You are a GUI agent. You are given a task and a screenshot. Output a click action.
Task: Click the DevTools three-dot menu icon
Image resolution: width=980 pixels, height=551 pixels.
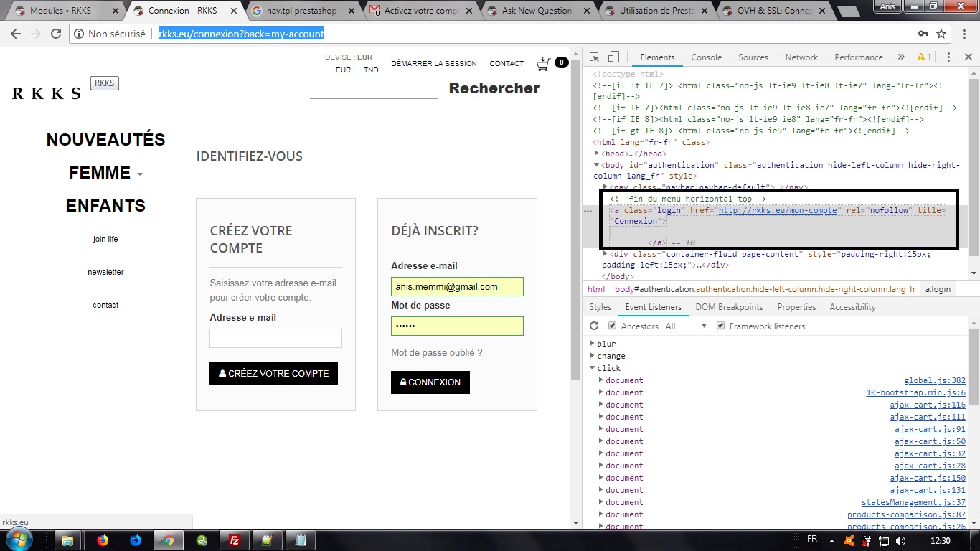click(x=948, y=57)
